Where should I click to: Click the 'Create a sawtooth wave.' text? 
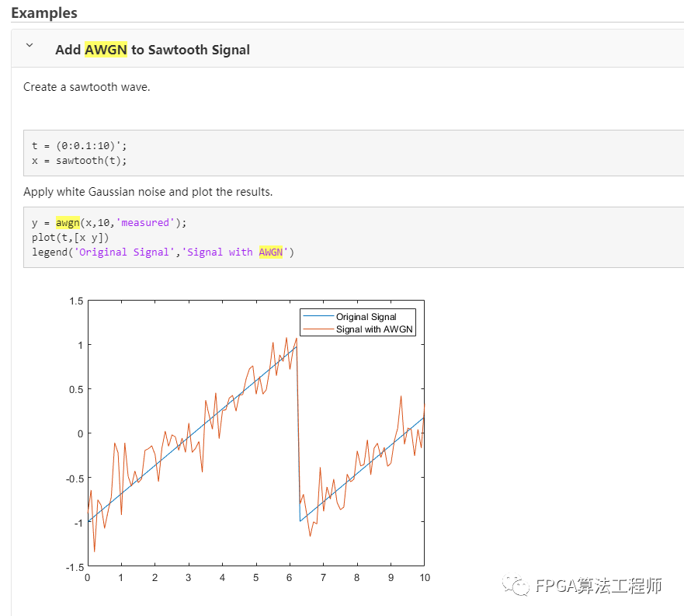pyautogui.click(x=86, y=87)
